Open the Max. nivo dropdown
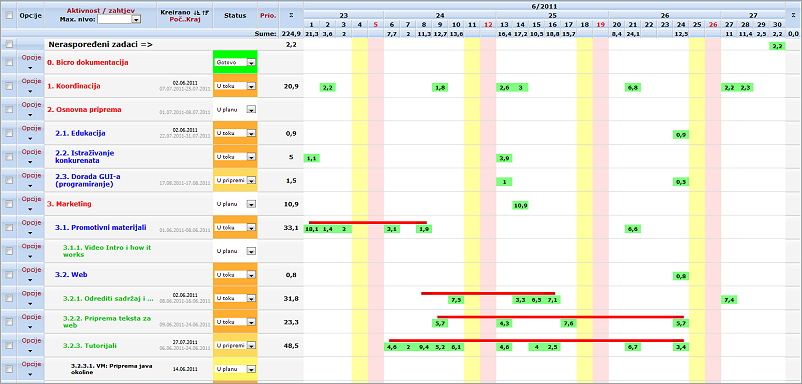Viewport: 802px width, 384px height. (119, 19)
